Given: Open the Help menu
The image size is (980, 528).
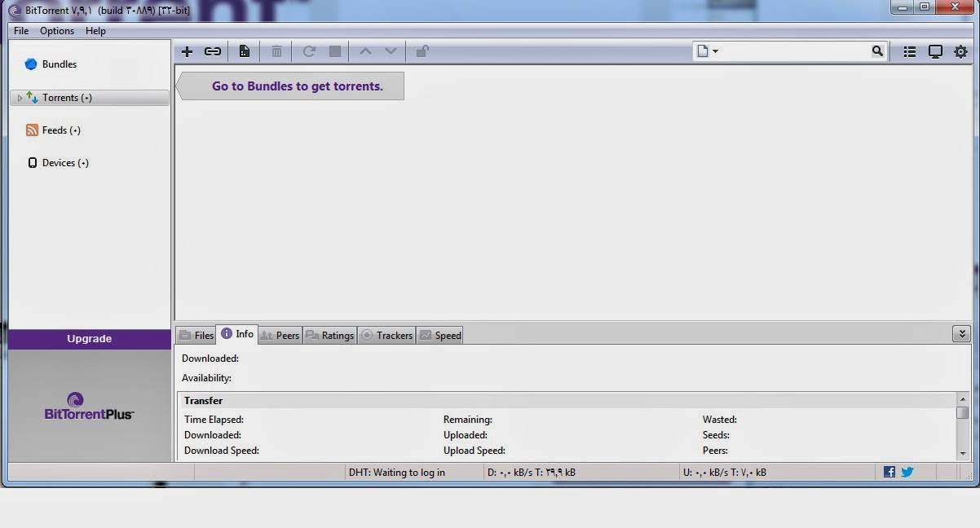Looking at the screenshot, I should pos(95,31).
